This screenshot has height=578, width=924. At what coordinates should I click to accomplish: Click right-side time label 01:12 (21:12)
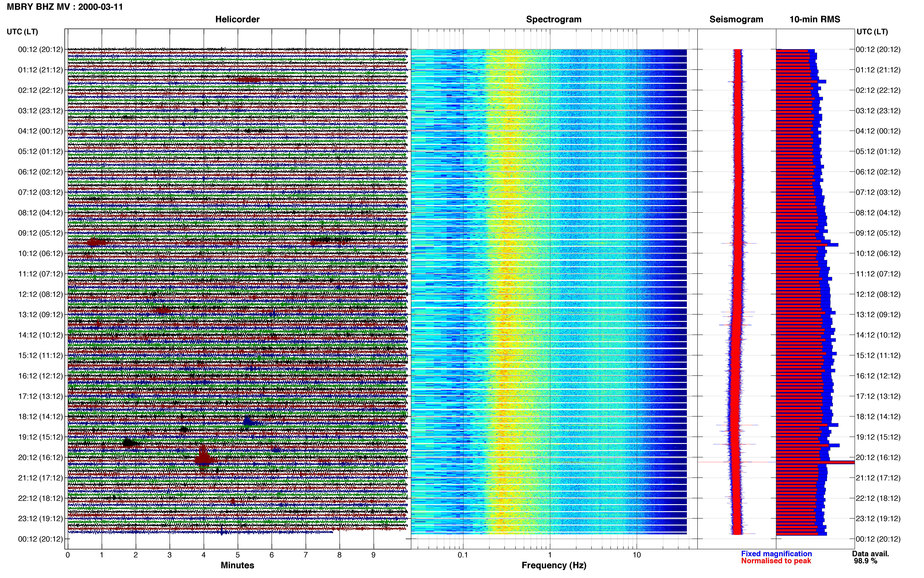click(x=878, y=70)
